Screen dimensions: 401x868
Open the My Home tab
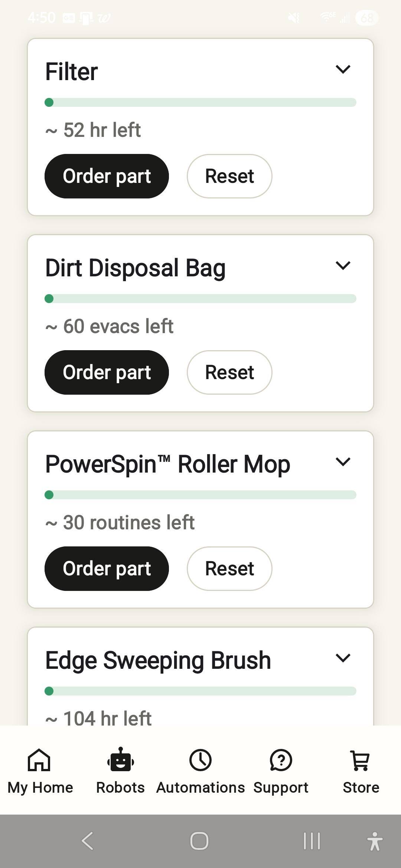40,771
